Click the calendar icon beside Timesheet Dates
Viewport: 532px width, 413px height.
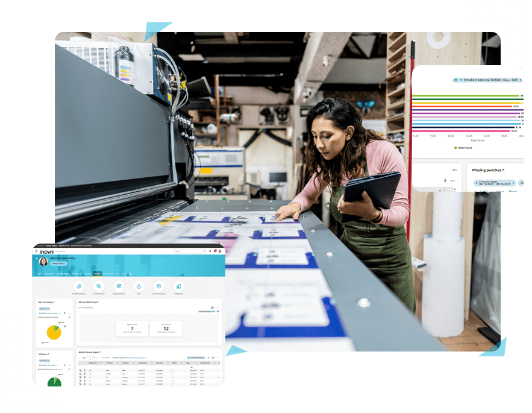point(455,80)
